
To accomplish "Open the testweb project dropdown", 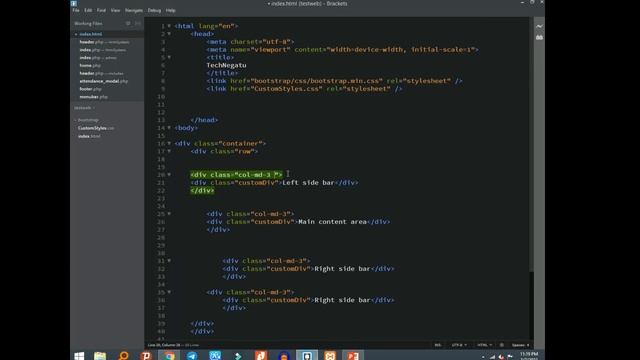I will click(x=84, y=108).
